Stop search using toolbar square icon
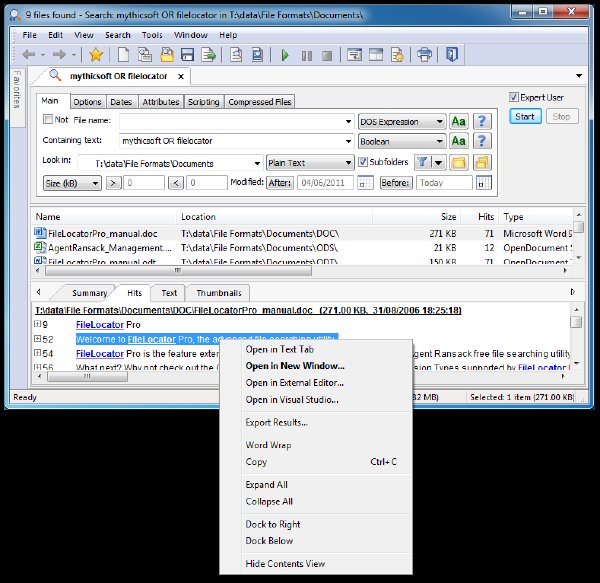The height and width of the screenshot is (583, 600). (x=327, y=56)
